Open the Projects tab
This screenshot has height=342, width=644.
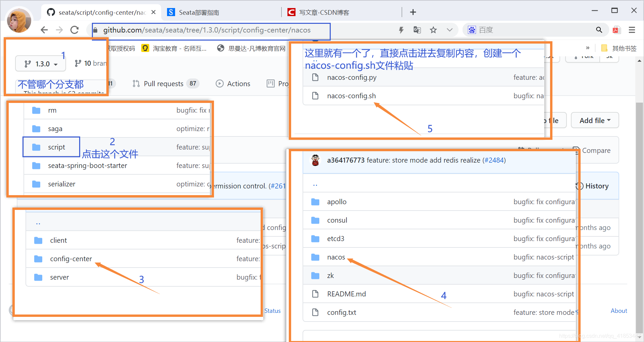277,83
